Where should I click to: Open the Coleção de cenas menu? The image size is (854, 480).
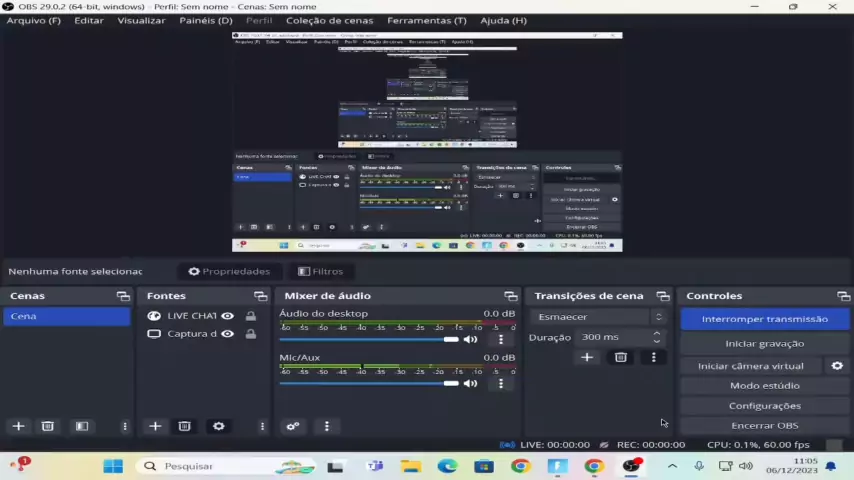(329, 20)
